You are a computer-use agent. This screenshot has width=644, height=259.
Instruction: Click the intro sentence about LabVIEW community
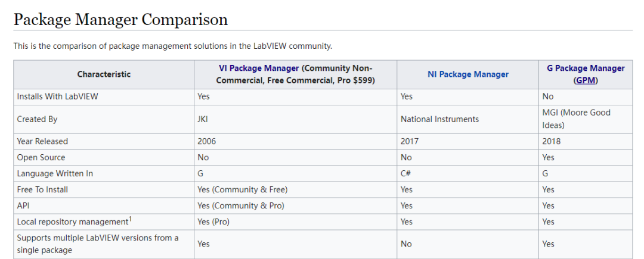click(173, 46)
